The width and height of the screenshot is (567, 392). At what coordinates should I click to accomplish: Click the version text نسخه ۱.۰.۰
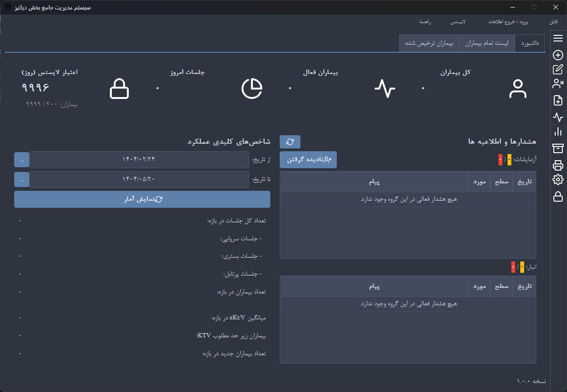click(x=531, y=381)
